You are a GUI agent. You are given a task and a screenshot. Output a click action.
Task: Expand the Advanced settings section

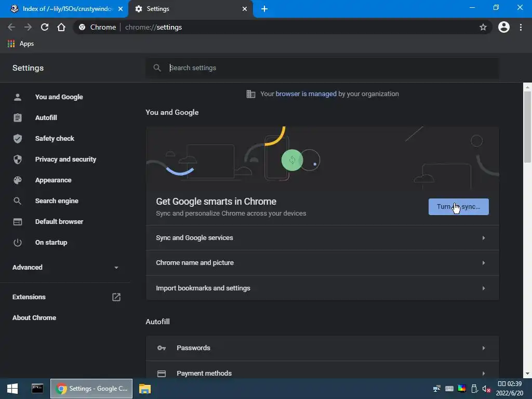[65, 268]
